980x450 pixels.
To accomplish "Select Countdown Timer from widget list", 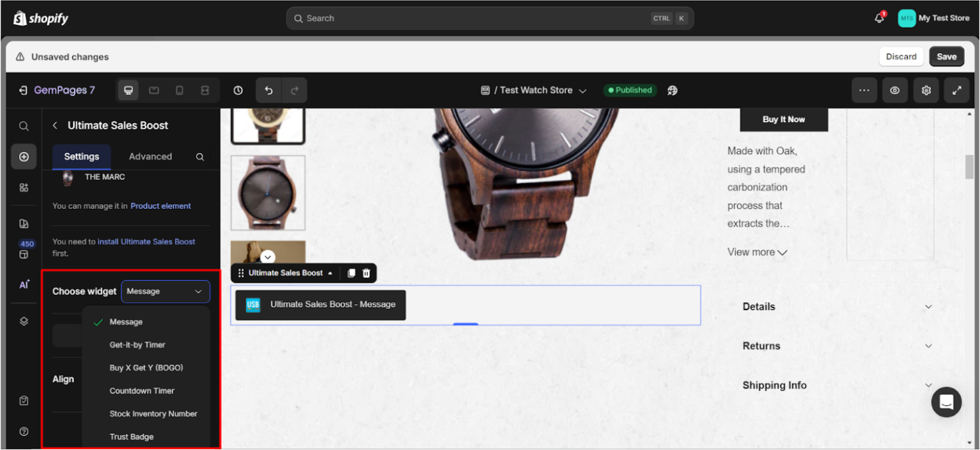I will pos(142,391).
